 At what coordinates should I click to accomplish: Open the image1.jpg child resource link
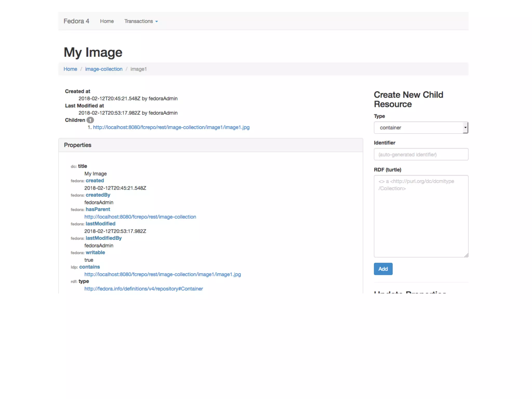171,127
